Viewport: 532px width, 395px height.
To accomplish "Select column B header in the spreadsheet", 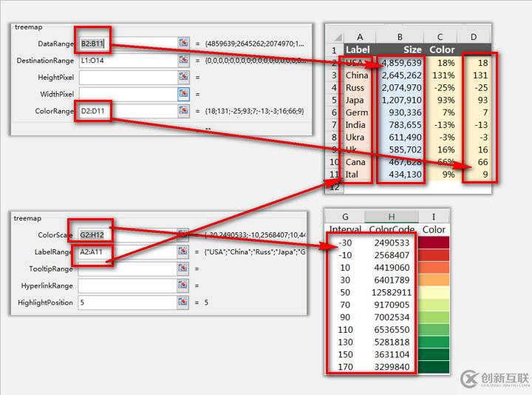I will pyautogui.click(x=399, y=36).
